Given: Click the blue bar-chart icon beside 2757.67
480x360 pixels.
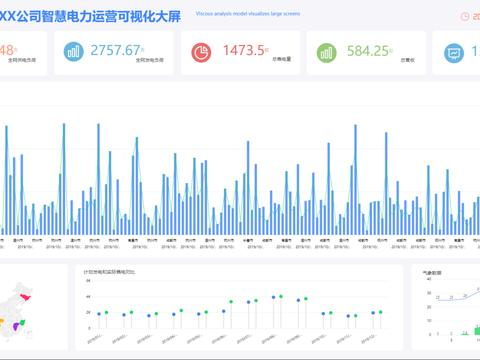Looking at the screenshot, I should 73,52.
